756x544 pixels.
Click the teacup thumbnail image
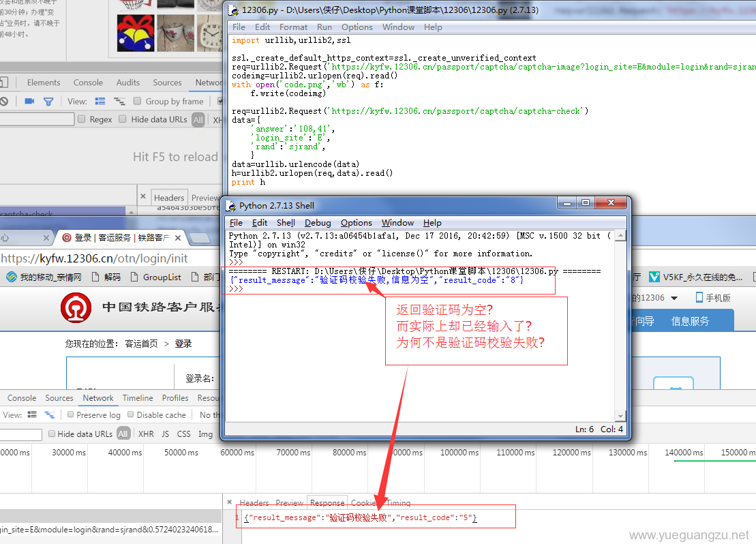click(175, 33)
